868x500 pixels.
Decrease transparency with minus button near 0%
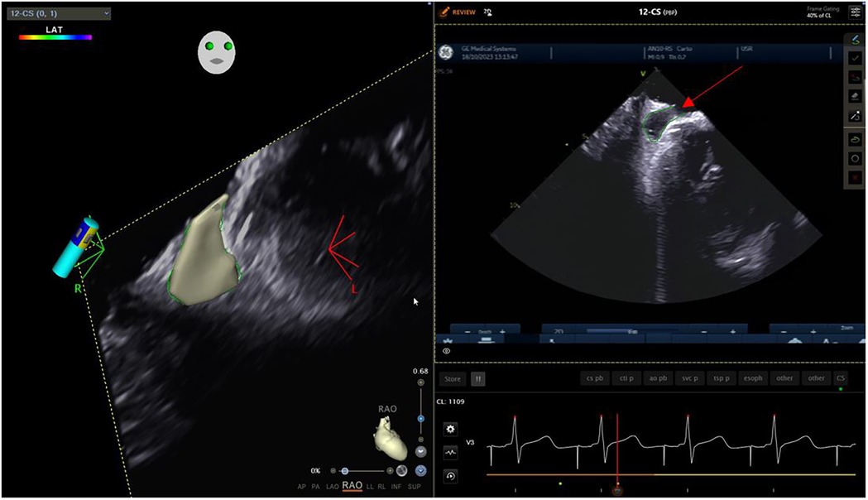pos(333,471)
